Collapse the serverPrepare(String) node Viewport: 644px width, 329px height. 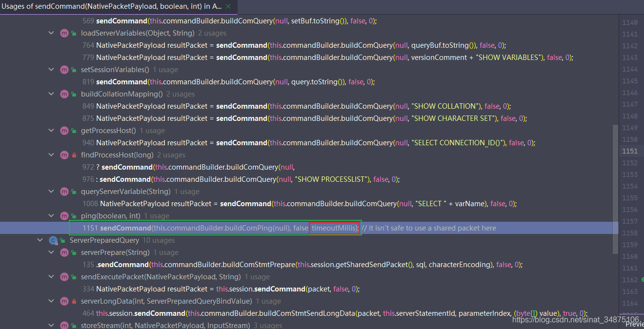[x=51, y=252]
